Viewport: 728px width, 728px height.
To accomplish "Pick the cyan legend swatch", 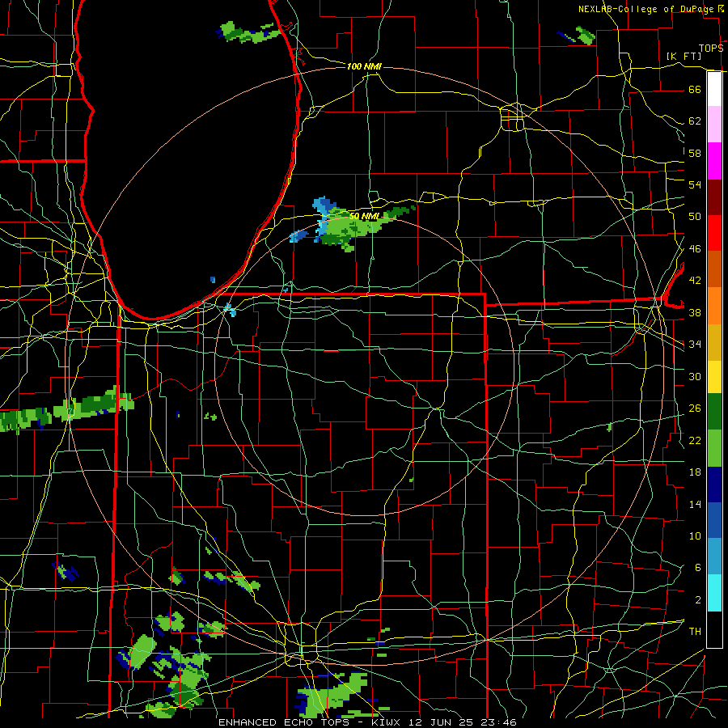I will pyautogui.click(x=714, y=593).
